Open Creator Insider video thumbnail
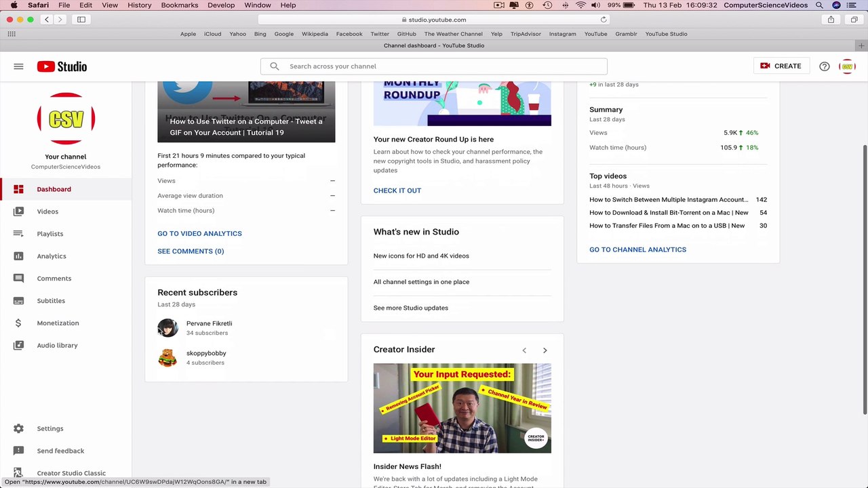Viewport: 868px width, 488px height. (462, 408)
